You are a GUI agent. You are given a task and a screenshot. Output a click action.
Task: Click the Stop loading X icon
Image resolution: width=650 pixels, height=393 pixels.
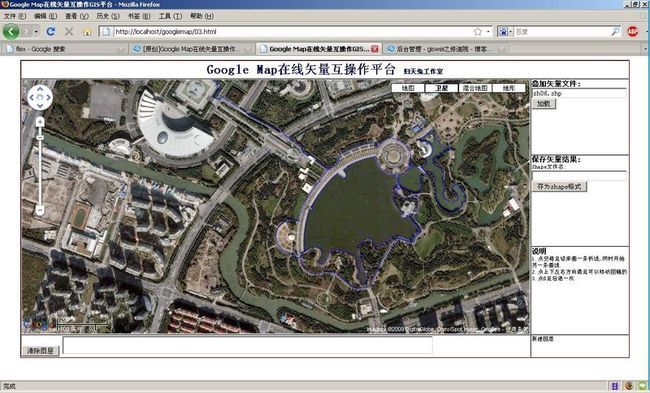point(69,32)
